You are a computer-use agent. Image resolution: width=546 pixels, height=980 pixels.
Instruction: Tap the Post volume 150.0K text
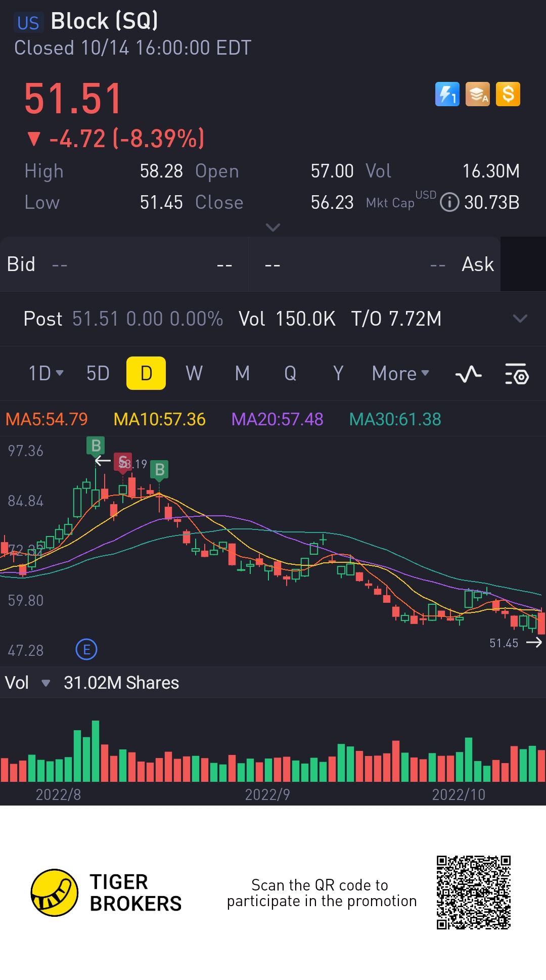287,319
